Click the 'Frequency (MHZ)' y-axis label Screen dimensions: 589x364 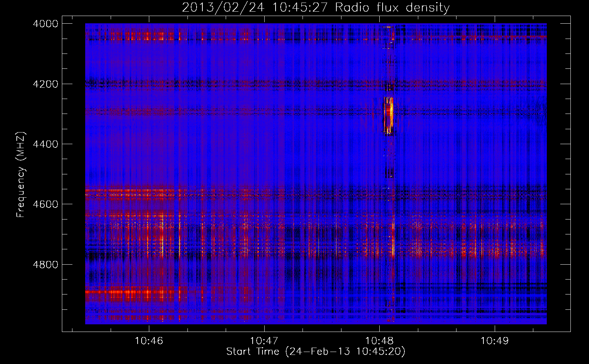(21, 175)
